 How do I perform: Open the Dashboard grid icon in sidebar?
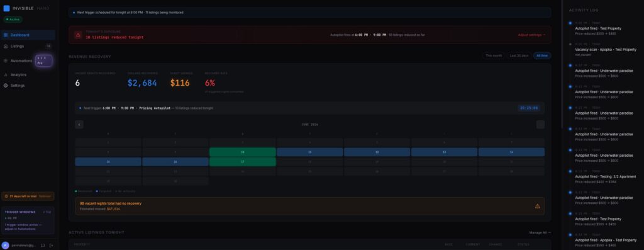pyautogui.click(x=6, y=35)
